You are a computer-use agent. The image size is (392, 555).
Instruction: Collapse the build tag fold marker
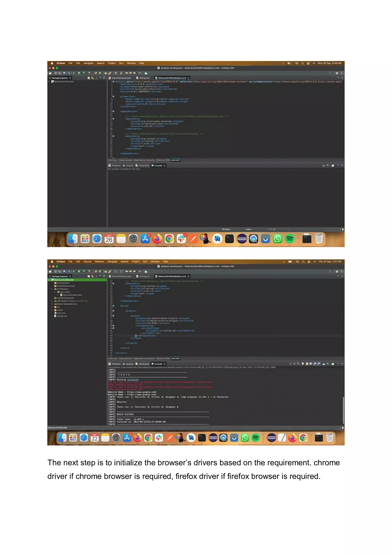coord(114,306)
